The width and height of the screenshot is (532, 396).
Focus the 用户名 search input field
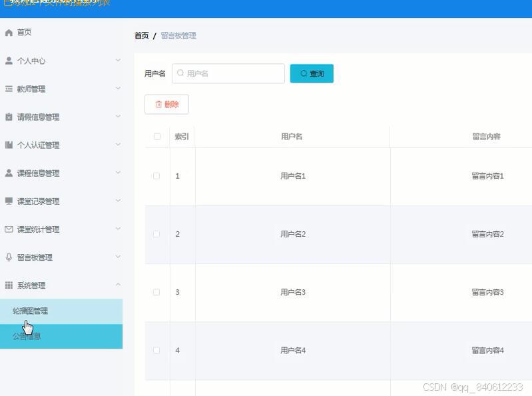coord(228,73)
